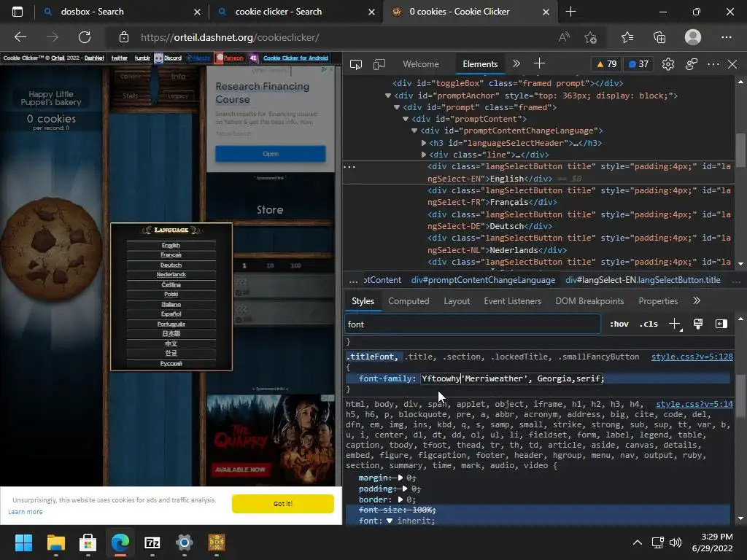Collapse the promptAnchor div node
747x560 pixels.
coord(388,96)
